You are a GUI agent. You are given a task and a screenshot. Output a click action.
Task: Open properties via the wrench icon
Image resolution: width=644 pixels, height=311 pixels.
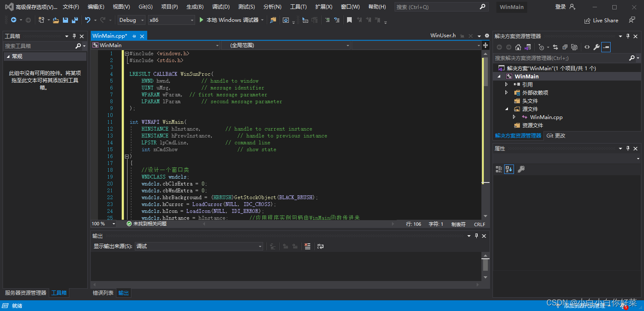(596, 47)
